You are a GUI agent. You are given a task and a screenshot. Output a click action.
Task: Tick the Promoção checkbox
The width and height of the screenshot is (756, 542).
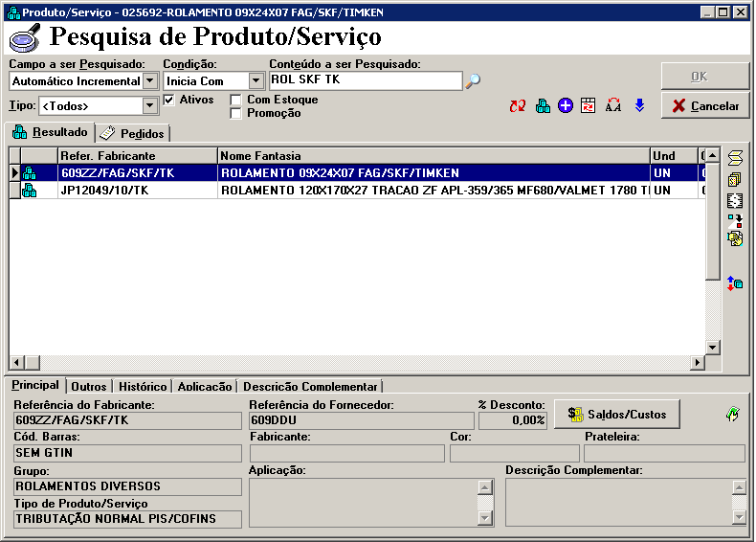tap(236, 113)
